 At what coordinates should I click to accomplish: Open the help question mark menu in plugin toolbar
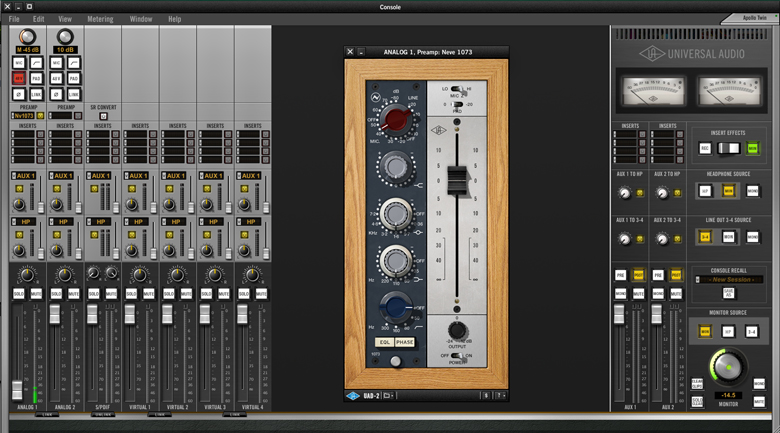point(500,396)
